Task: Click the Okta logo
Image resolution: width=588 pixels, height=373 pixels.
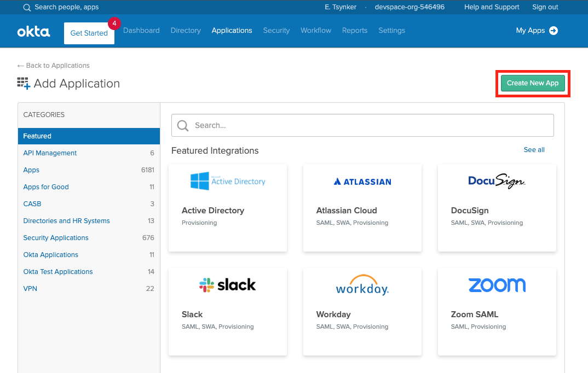Action: (x=33, y=31)
